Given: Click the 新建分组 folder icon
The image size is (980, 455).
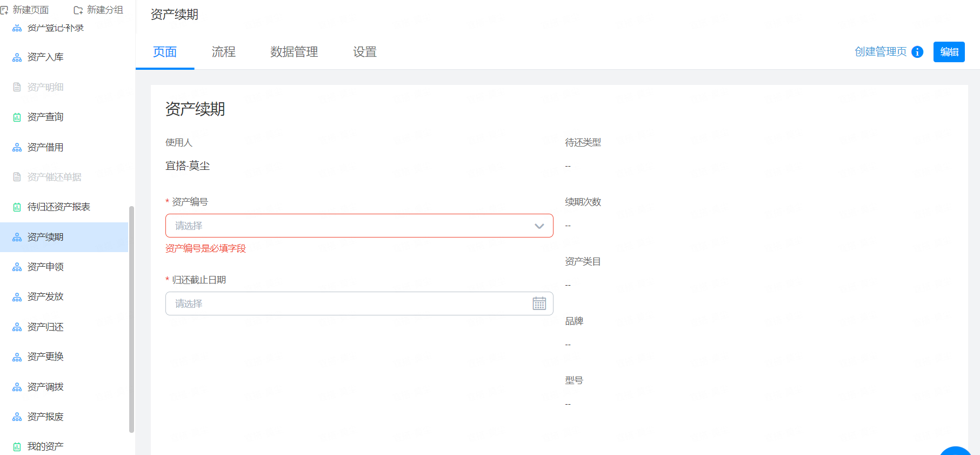Looking at the screenshot, I should (x=78, y=10).
